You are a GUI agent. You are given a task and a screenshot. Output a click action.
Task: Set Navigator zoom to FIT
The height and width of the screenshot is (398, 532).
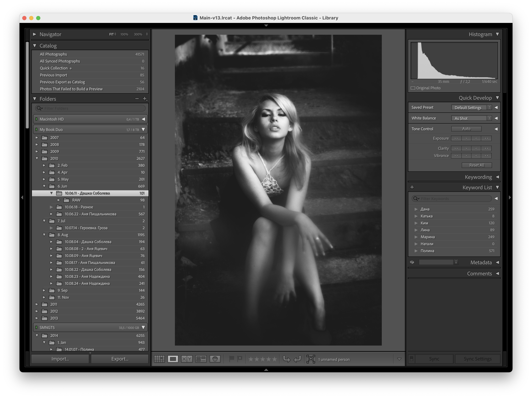coord(111,34)
